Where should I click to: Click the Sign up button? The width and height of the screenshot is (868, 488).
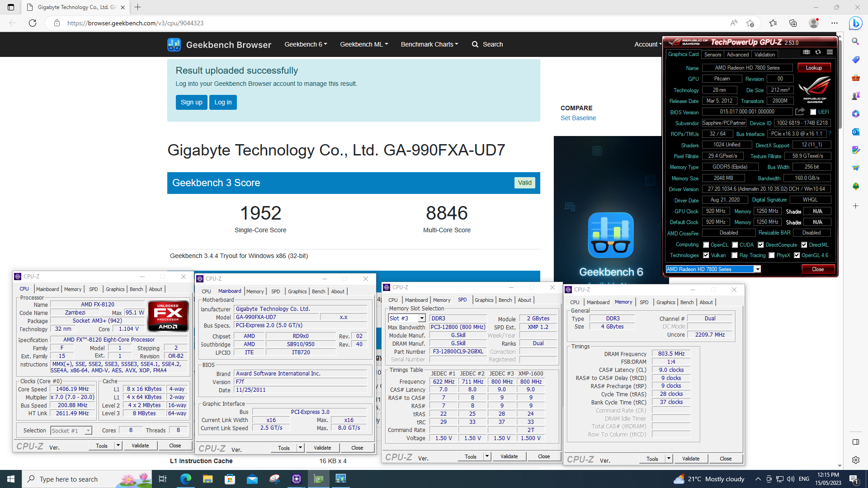tap(192, 102)
